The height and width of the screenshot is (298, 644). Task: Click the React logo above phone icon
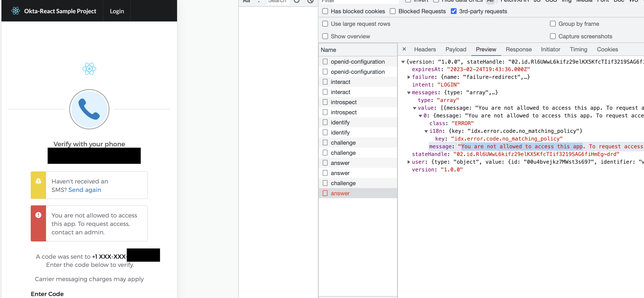[89, 68]
